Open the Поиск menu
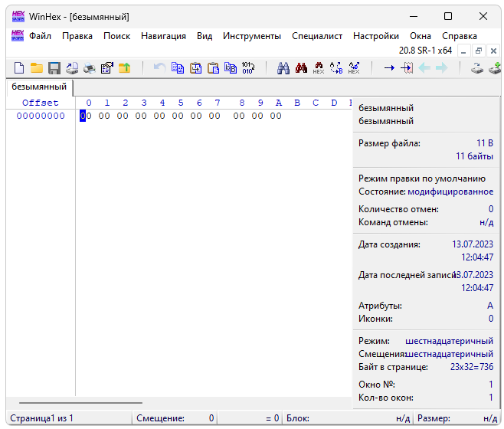Image resolution: width=504 pixels, height=429 pixels. tap(116, 36)
